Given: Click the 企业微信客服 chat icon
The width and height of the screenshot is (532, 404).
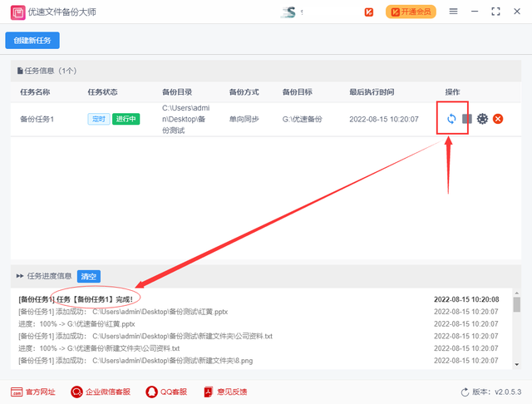Looking at the screenshot, I should click(x=76, y=392).
